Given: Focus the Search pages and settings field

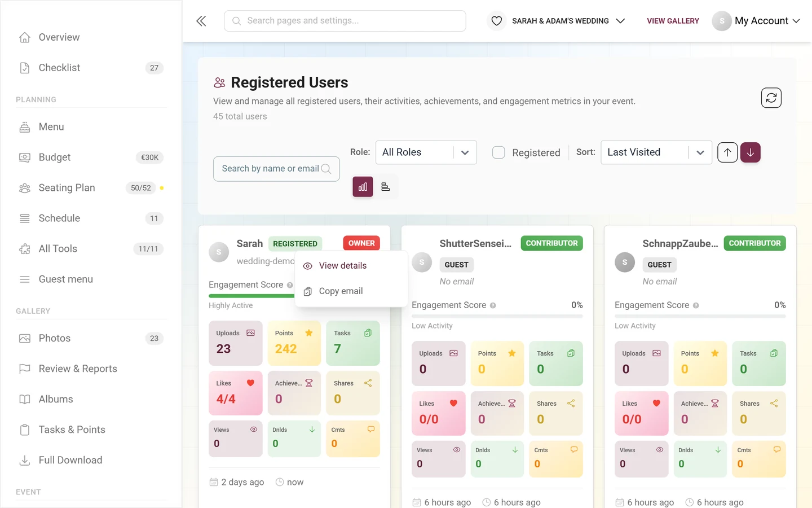Looking at the screenshot, I should [345, 21].
